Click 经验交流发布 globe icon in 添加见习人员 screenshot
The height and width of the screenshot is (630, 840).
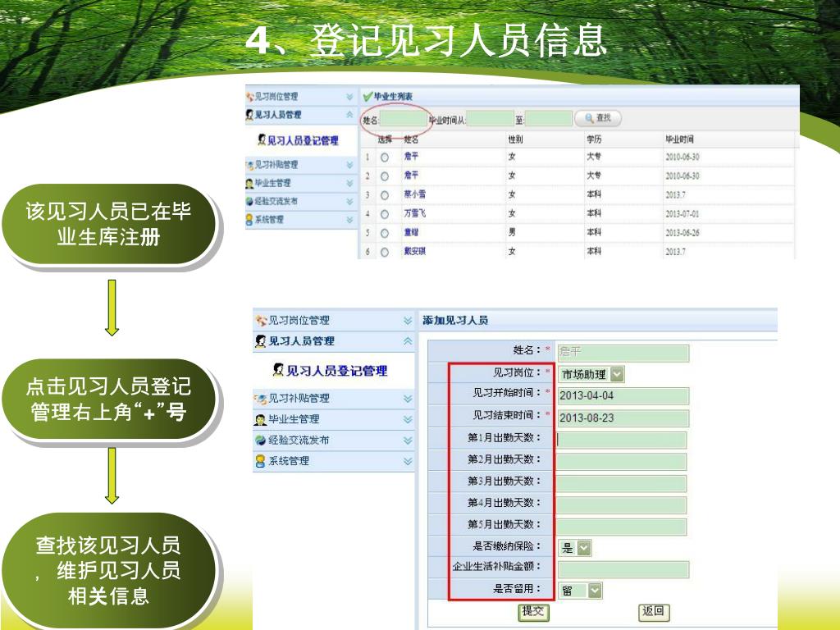[x=261, y=441]
